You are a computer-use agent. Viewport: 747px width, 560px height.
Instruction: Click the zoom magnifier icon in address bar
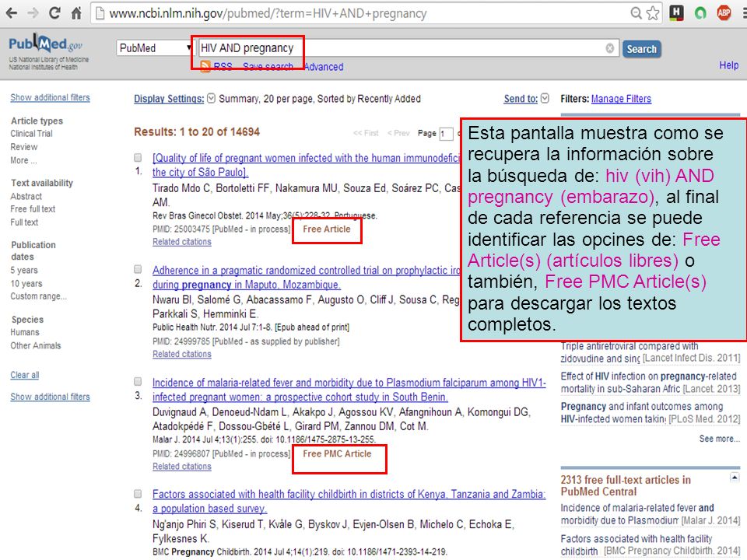tap(636, 13)
